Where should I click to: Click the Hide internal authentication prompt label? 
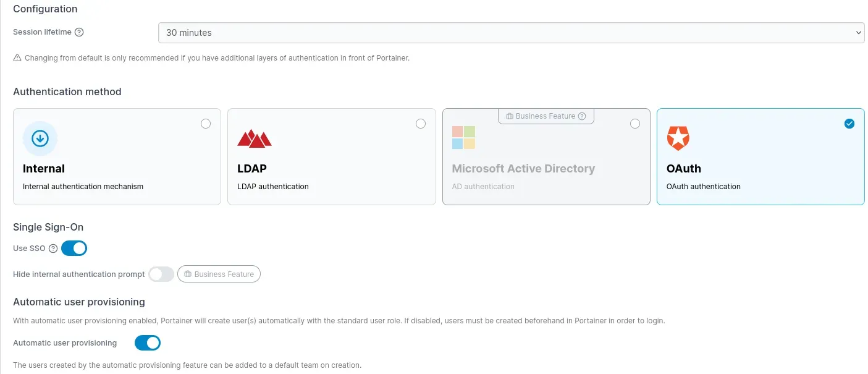(79, 274)
